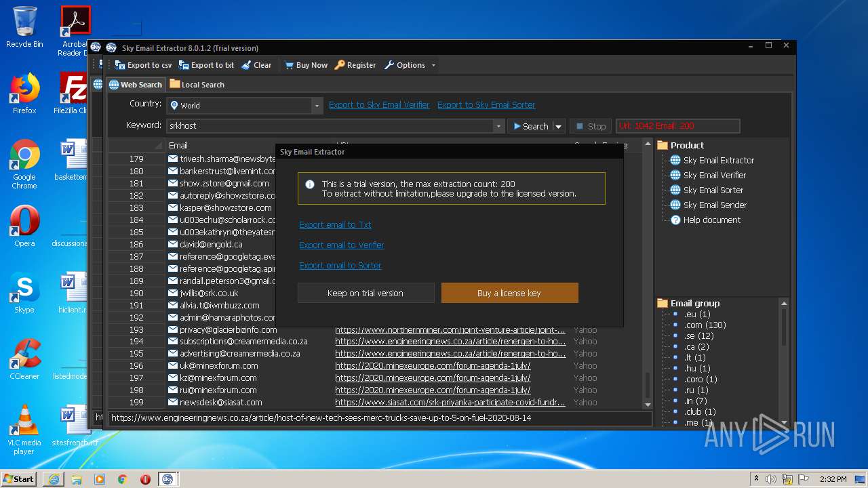The width and height of the screenshot is (868, 488).
Task: Click the Sky Email Extractor taskbar icon
Action: click(167, 479)
